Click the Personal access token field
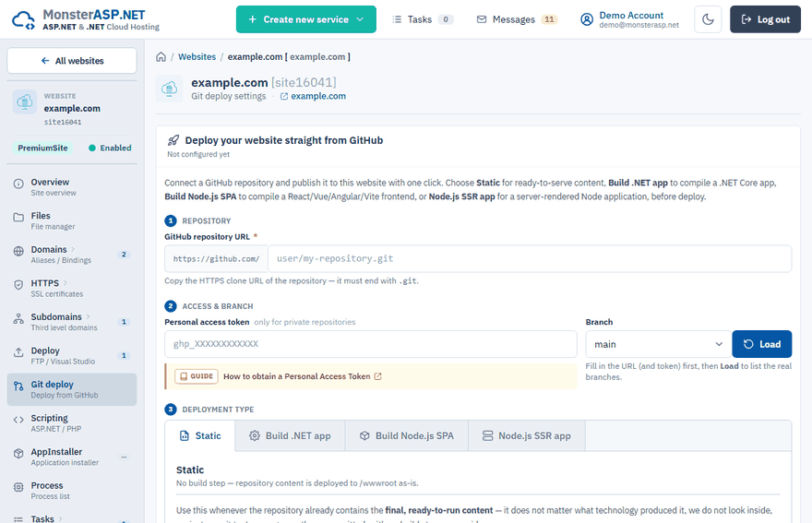The width and height of the screenshot is (812, 523). pyautogui.click(x=371, y=344)
